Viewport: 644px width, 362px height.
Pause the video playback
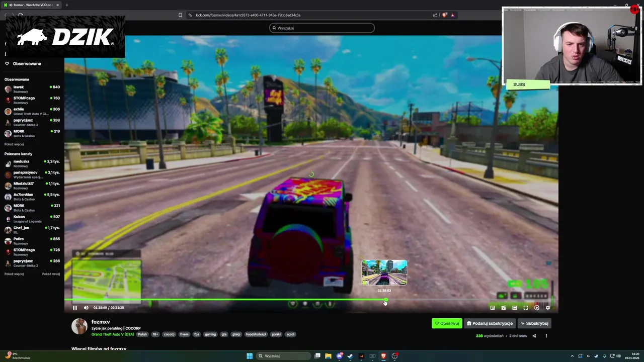(75, 308)
